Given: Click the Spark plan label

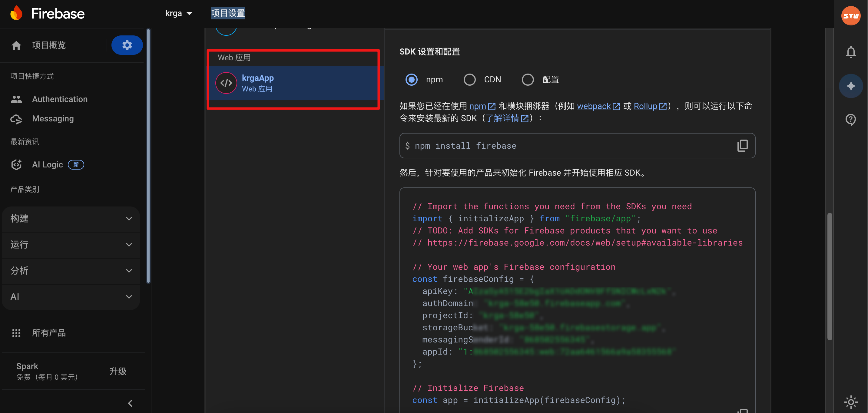Looking at the screenshot, I should 27,366.
